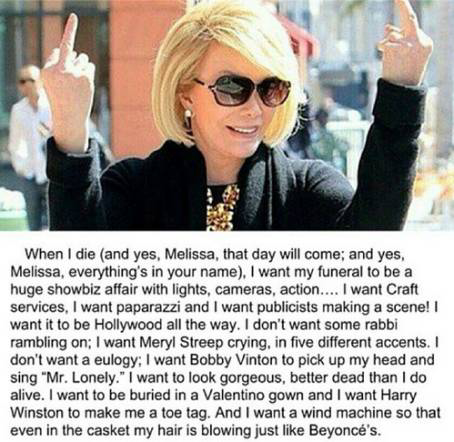
Task: Click the word "rabbi"
Action: coord(382,325)
